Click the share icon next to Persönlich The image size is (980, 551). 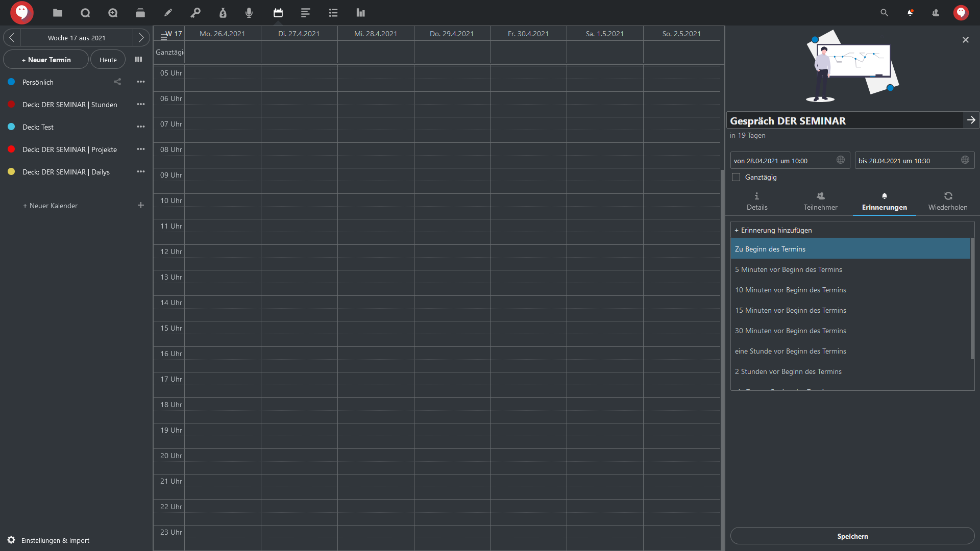(117, 82)
